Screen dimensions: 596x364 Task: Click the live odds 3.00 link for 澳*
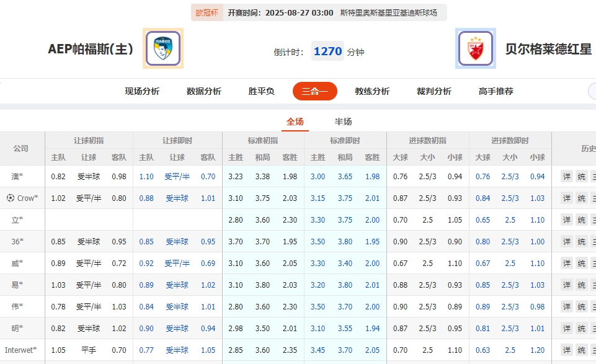318,177
